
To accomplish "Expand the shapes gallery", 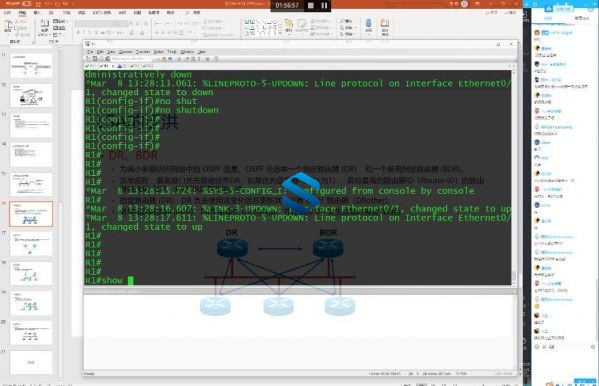I will (x=280, y=34).
